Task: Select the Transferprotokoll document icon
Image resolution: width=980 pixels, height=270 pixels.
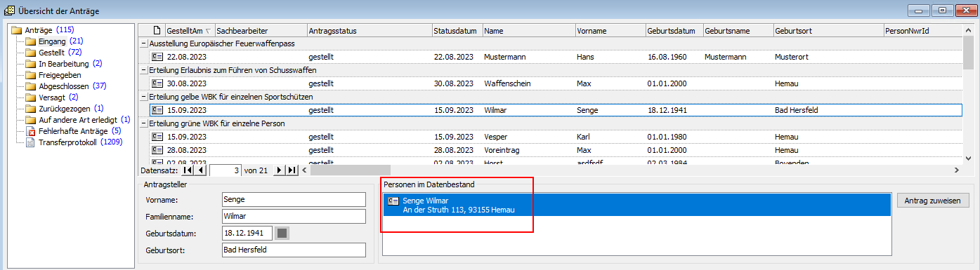Action: point(30,142)
